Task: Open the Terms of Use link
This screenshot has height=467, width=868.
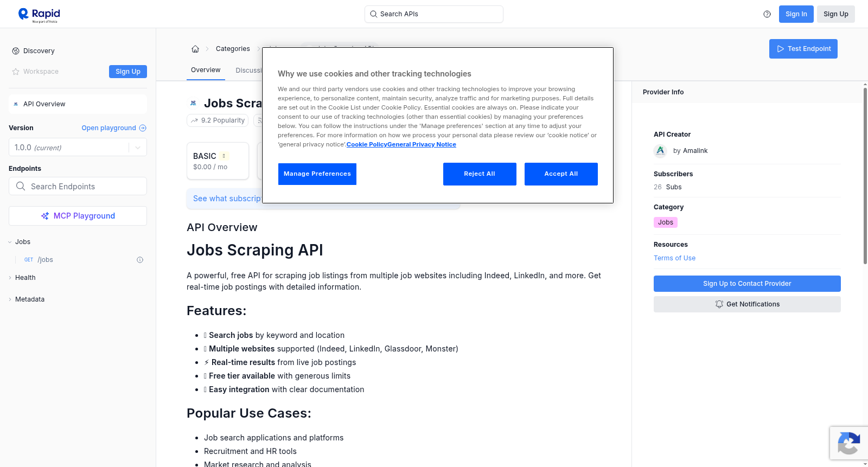Action: click(674, 258)
